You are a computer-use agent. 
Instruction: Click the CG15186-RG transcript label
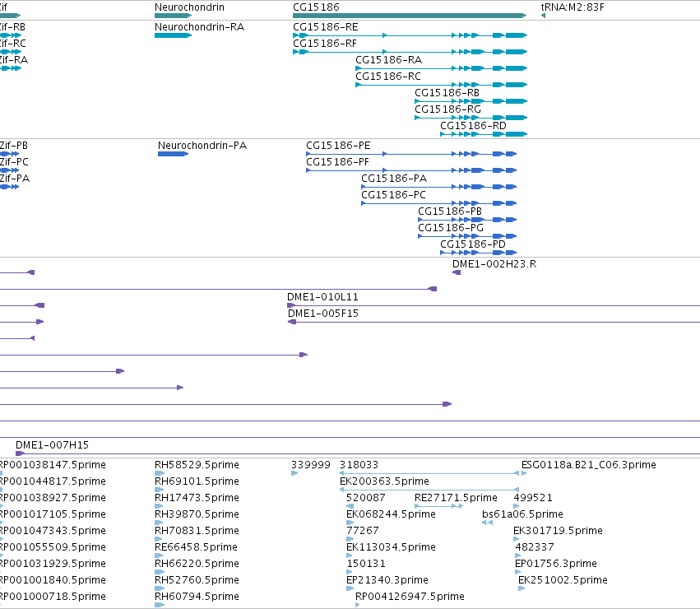point(447,109)
